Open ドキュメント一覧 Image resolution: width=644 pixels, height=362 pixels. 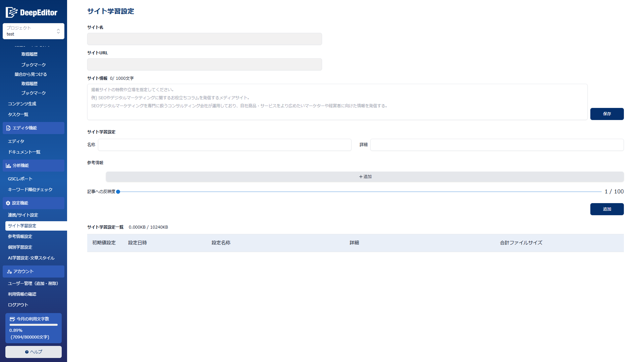pos(24,152)
